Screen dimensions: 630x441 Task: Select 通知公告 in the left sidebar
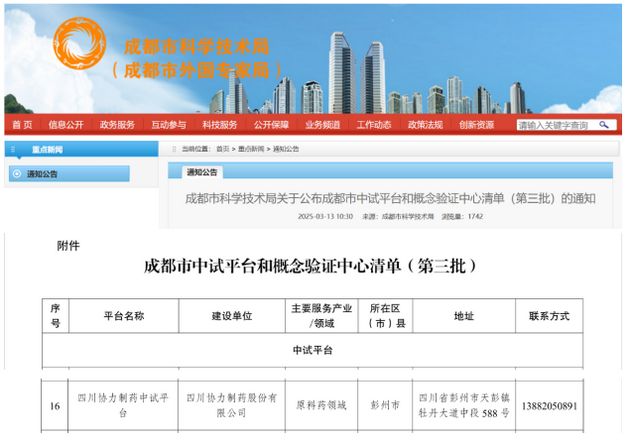tap(69, 174)
